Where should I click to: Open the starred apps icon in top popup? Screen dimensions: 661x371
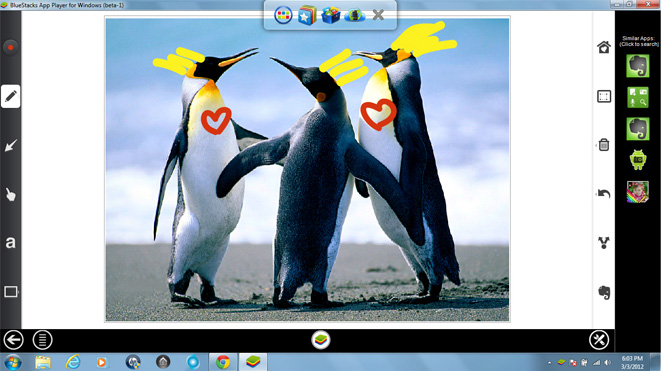click(307, 16)
